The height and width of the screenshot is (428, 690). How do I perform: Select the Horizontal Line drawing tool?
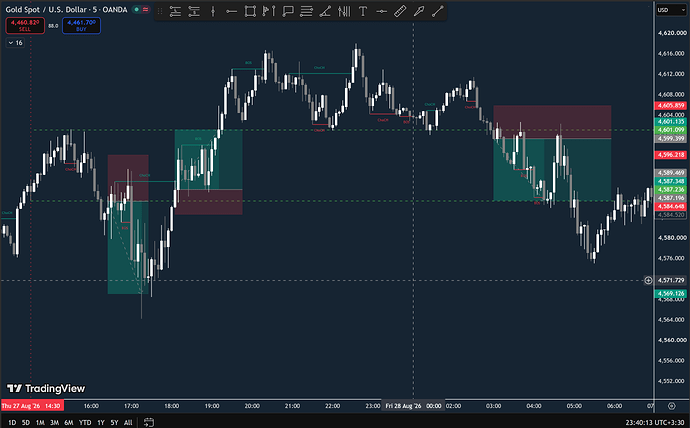tap(382, 12)
